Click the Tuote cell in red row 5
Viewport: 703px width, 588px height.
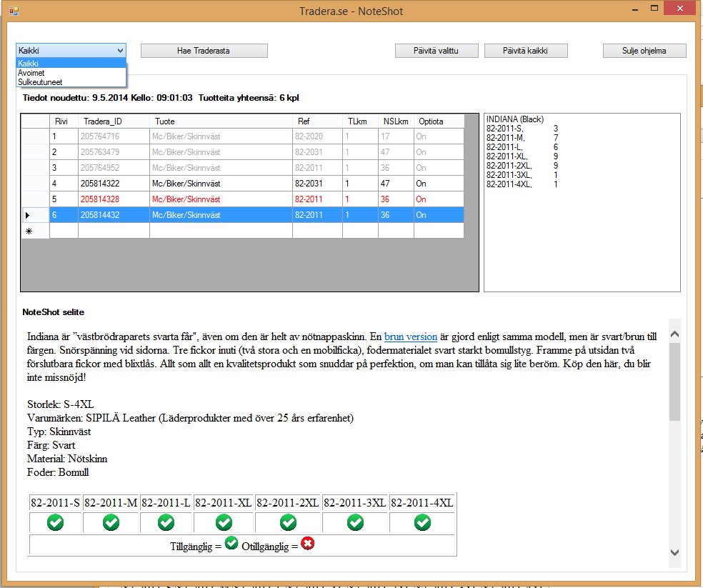[x=221, y=199]
